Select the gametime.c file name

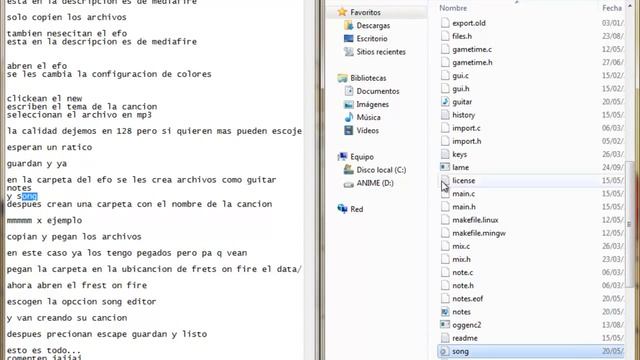(x=472, y=49)
